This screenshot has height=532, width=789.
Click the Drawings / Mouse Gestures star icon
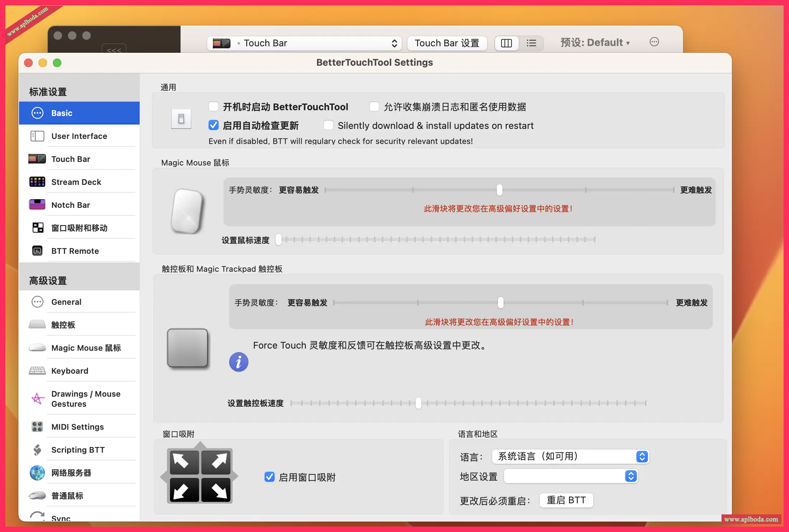click(x=38, y=398)
